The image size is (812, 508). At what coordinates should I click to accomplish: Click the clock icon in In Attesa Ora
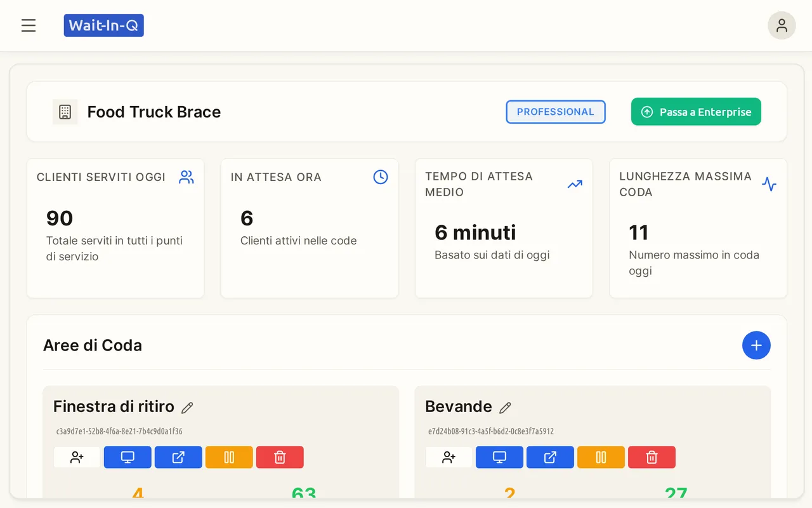(381, 177)
